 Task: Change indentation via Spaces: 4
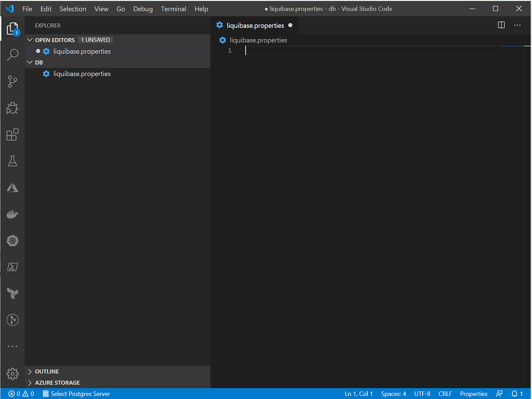pos(393,394)
